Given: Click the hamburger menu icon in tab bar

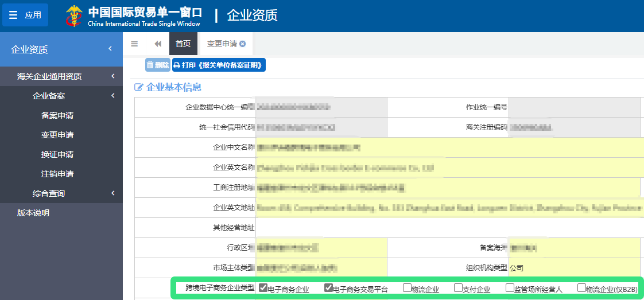Looking at the screenshot, I should pos(134,44).
